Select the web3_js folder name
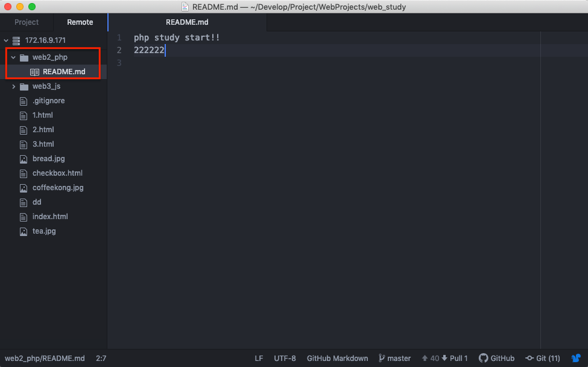 (x=46, y=86)
